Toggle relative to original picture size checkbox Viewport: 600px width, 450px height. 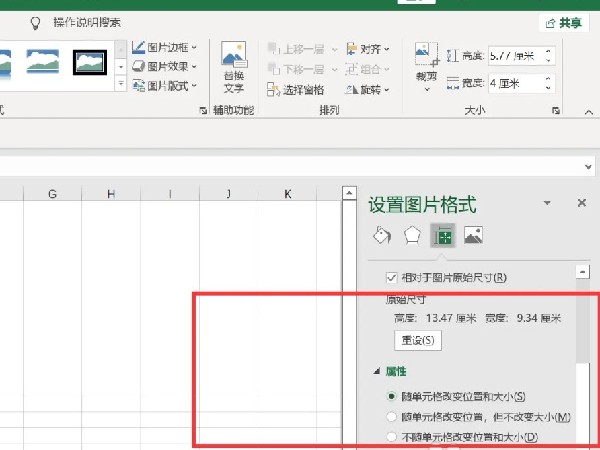click(x=392, y=277)
